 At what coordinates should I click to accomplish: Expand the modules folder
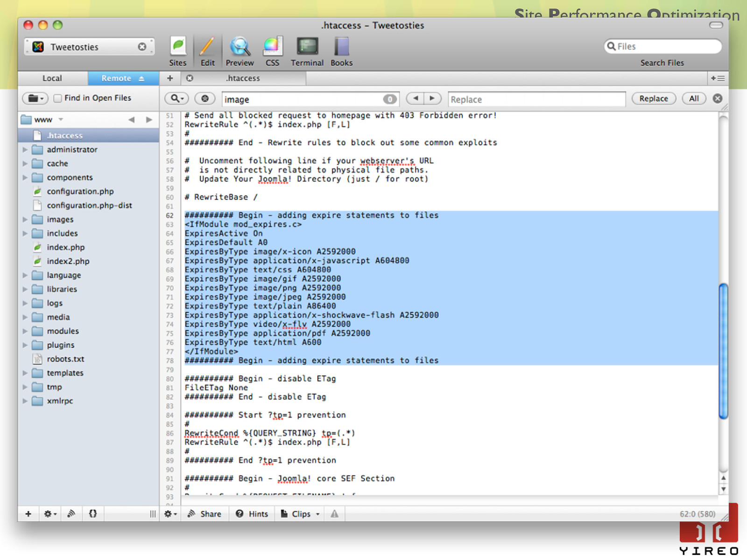25,331
